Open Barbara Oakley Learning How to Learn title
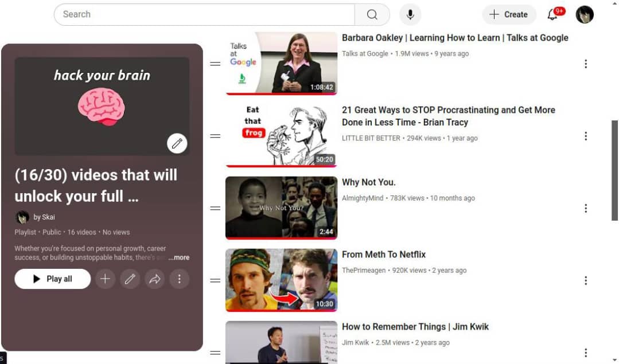 455,38
